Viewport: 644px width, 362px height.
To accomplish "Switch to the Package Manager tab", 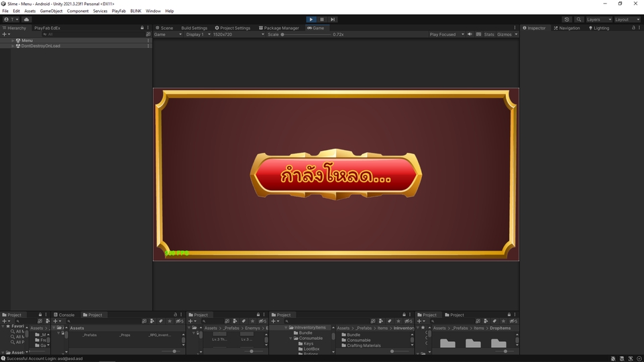I will coord(279,28).
